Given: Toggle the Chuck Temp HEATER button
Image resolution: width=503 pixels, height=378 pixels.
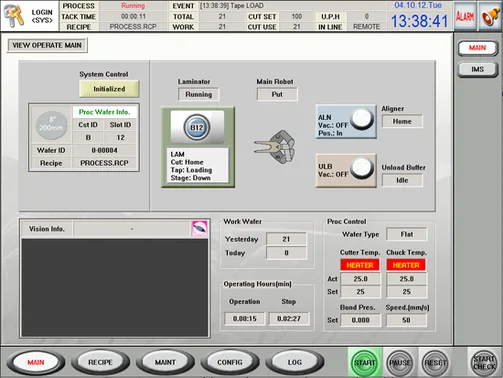Looking at the screenshot, I should 406,265.
